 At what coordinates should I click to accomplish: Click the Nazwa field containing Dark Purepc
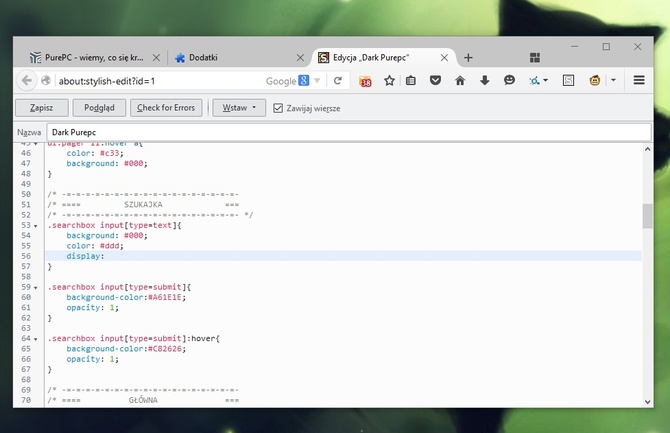pyautogui.click(x=340, y=132)
